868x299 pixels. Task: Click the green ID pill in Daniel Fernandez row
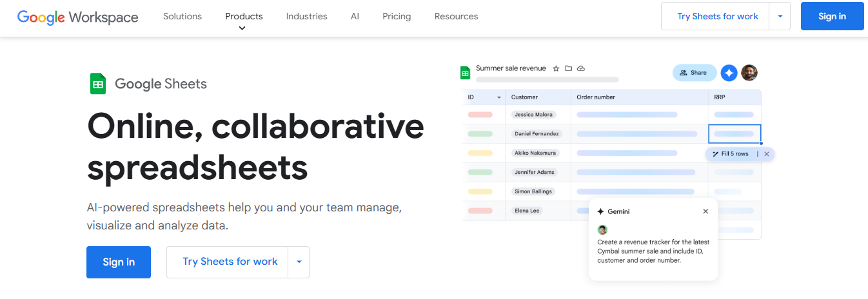coord(480,134)
